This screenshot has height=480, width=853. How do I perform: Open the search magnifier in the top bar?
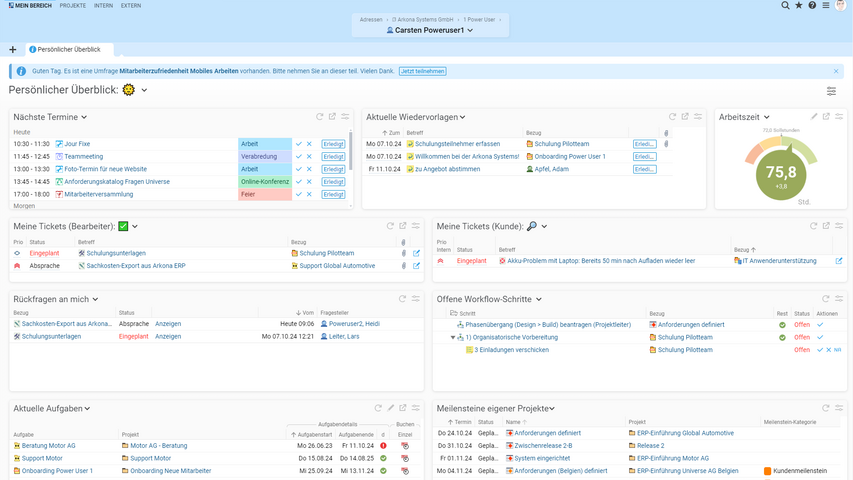[x=785, y=6]
